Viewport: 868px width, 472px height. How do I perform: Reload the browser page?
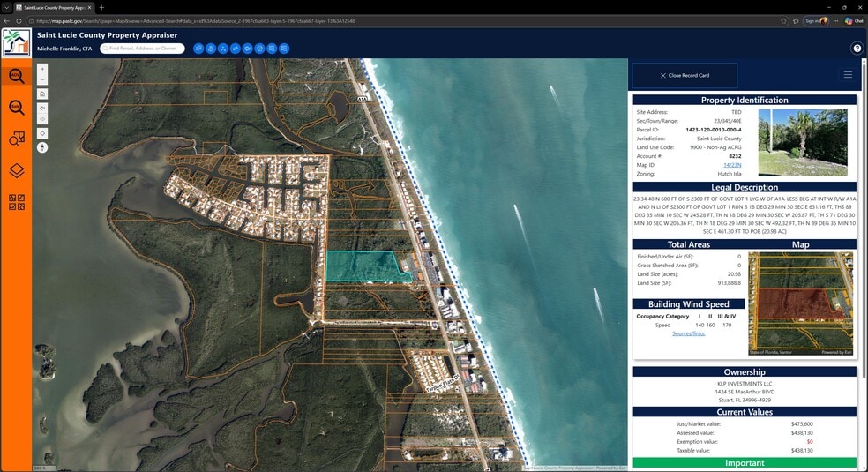tap(19, 21)
